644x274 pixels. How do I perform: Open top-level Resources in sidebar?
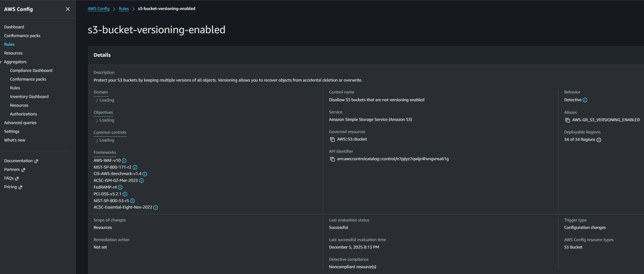pos(13,53)
